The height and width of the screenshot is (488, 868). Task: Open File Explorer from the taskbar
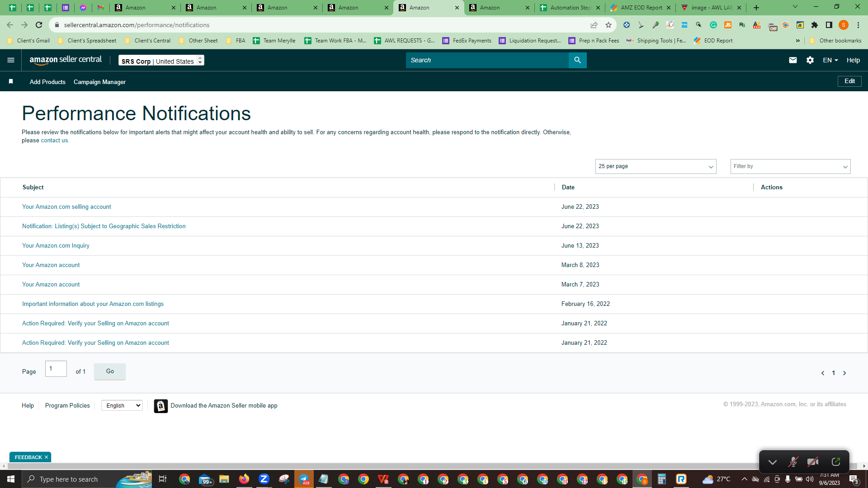pyautogui.click(x=224, y=479)
